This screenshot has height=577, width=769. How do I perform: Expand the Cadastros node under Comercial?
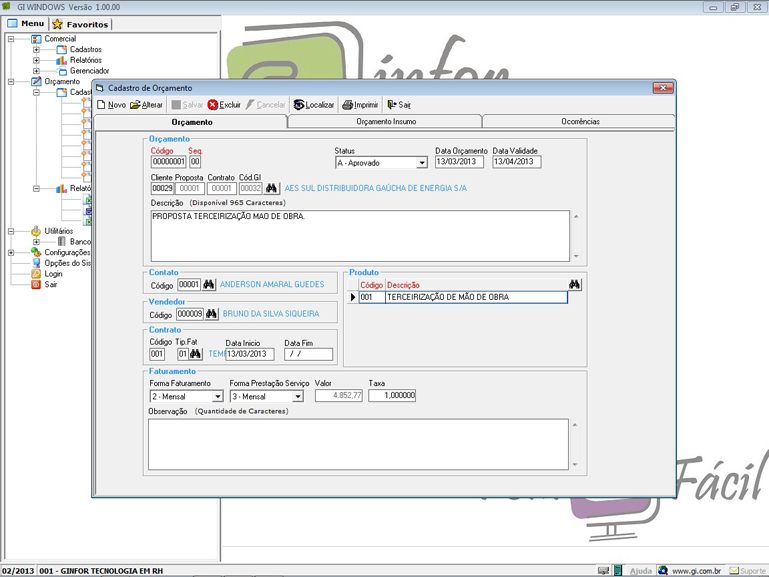coord(36,49)
